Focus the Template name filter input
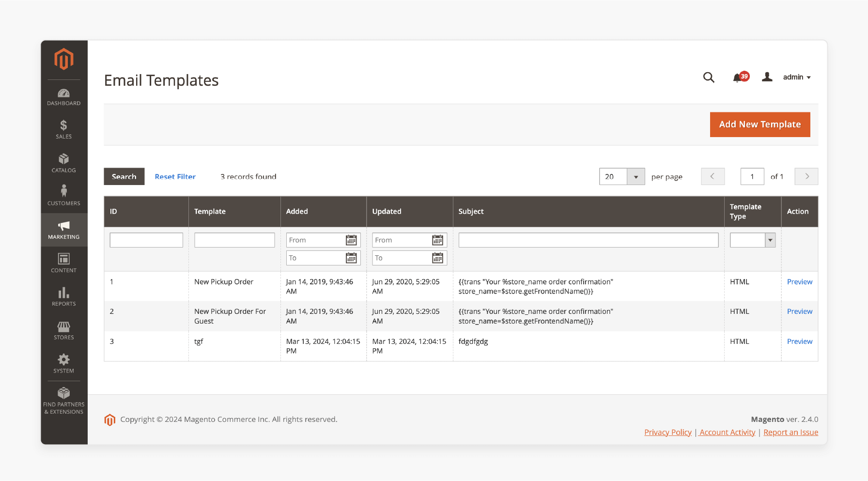868x481 pixels. [234, 240]
